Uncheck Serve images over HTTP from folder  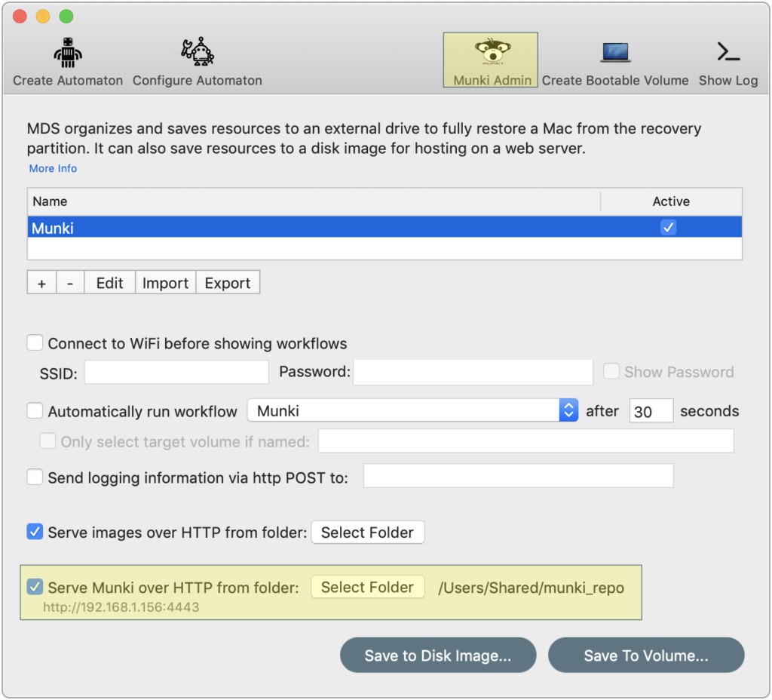pyautogui.click(x=35, y=532)
